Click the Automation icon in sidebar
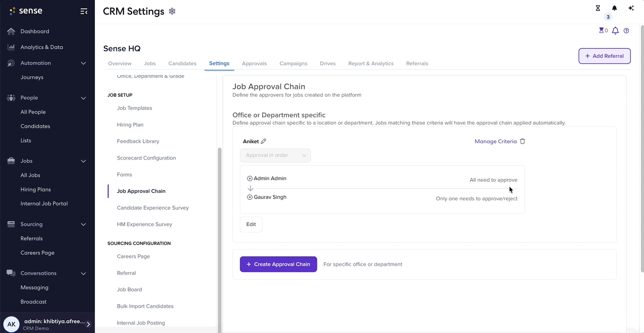Screen dimensions: 644x333 [11, 63]
